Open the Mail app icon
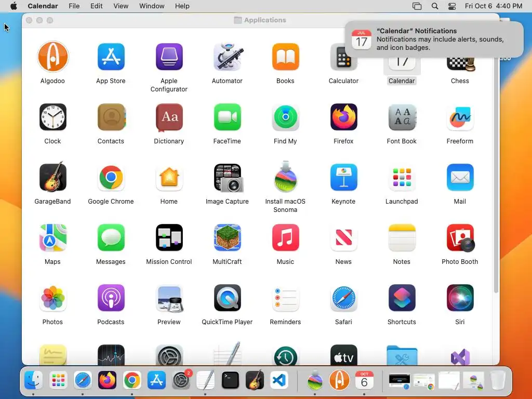Screen dimensions: 532x399 (x=460, y=177)
